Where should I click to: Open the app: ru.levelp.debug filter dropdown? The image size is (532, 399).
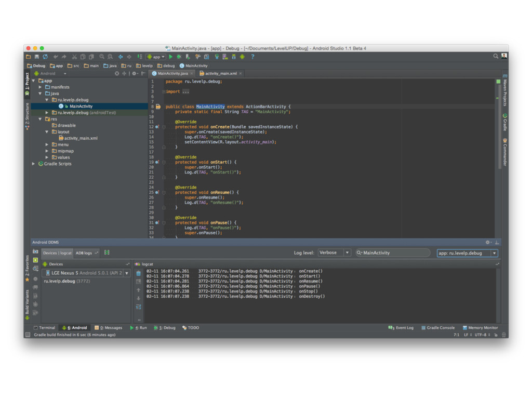point(467,253)
